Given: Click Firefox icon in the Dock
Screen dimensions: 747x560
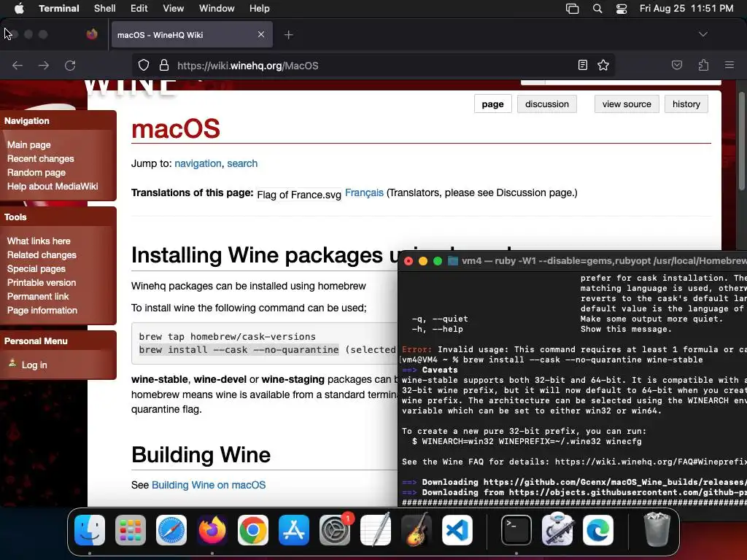Looking at the screenshot, I should coord(212,530).
